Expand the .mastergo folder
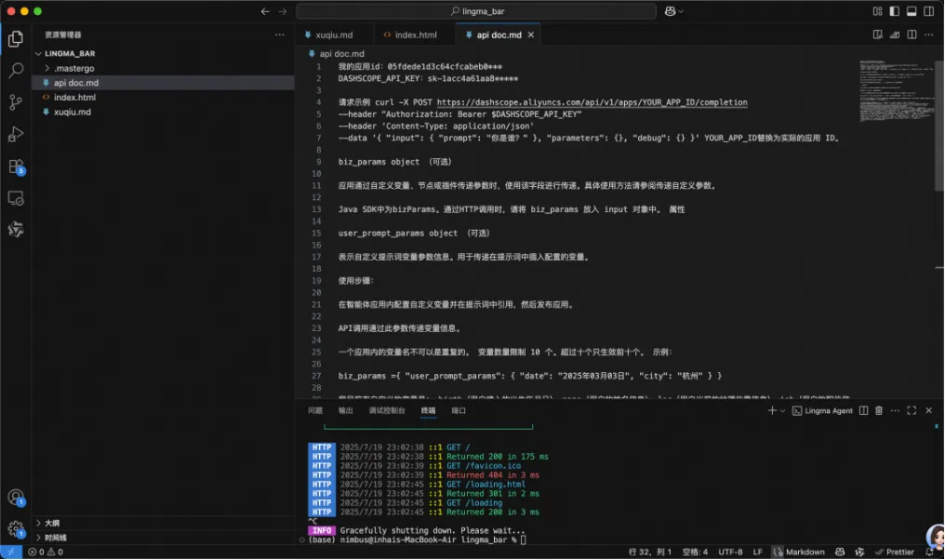Viewport: 945px width, 560px height. click(x=163, y=68)
